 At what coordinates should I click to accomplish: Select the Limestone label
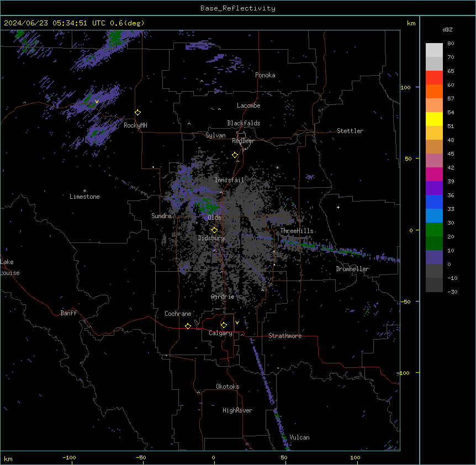click(84, 197)
